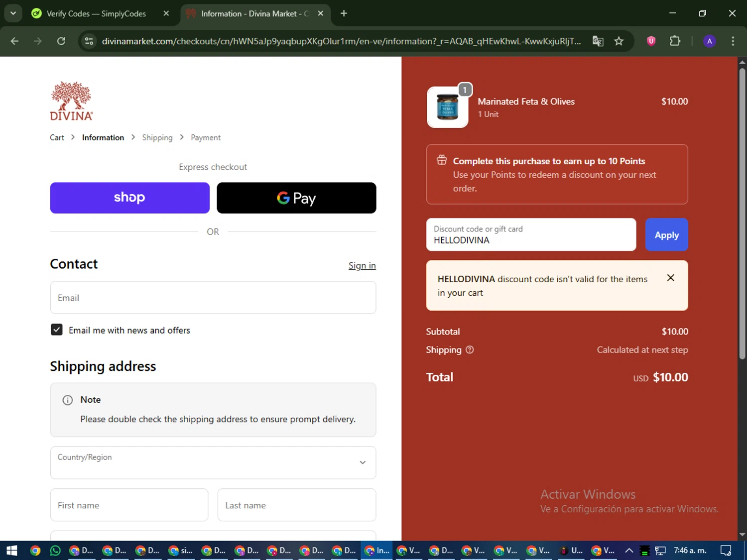Open the pinned Chrome taskbar icon
Image resolution: width=747 pixels, height=560 pixels.
35,551
